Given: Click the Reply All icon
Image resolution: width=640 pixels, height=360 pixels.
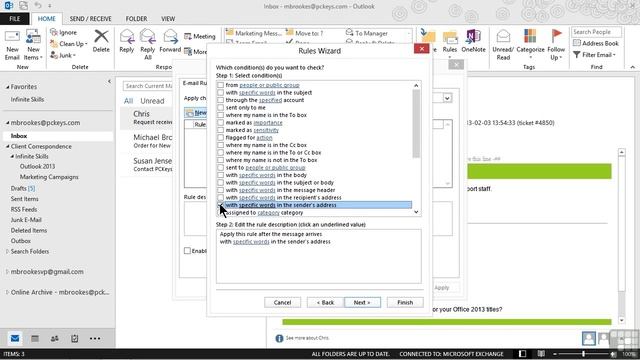Looking at the screenshot, I should click(147, 36).
